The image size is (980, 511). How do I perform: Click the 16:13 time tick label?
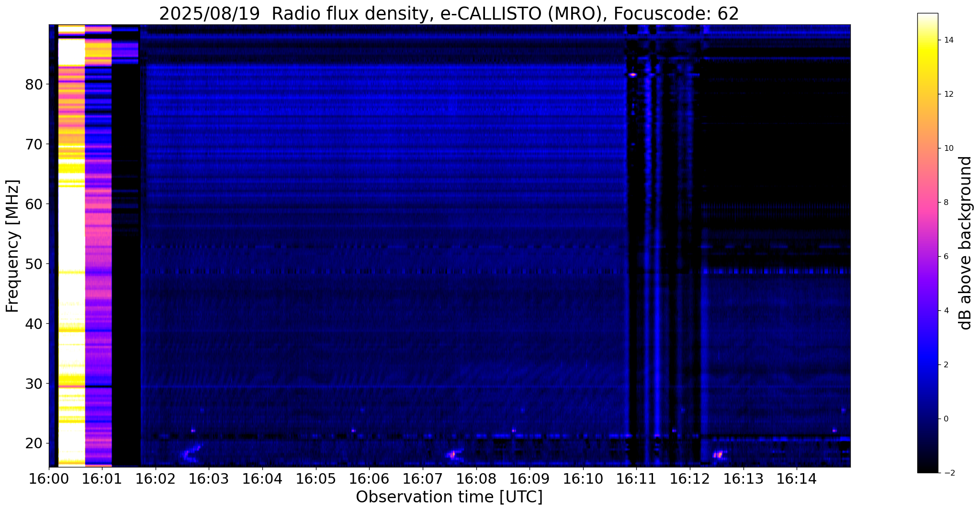pos(743,479)
